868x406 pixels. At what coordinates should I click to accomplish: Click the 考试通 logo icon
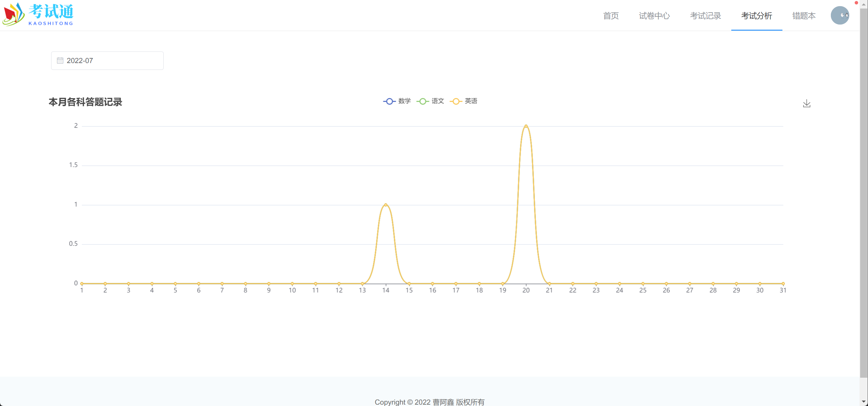[14, 14]
